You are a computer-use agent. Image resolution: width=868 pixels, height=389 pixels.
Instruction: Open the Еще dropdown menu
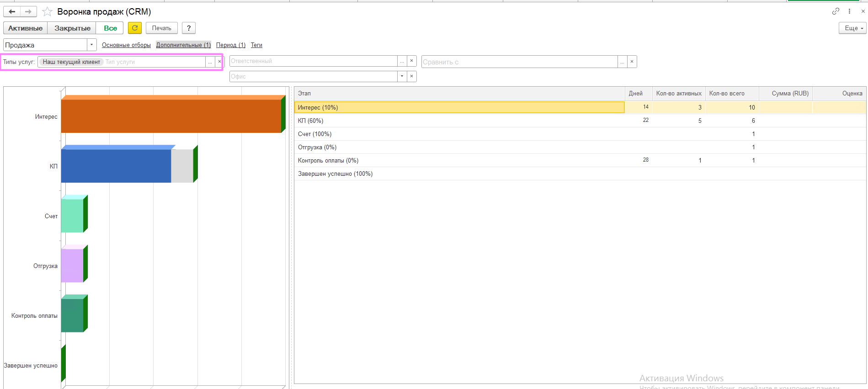click(x=852, y=28)
